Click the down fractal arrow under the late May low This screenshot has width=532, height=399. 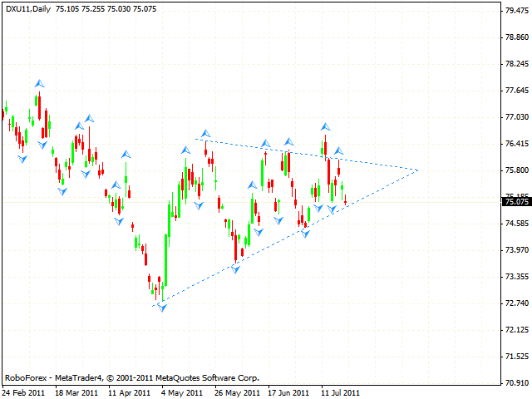click(236, 270)
